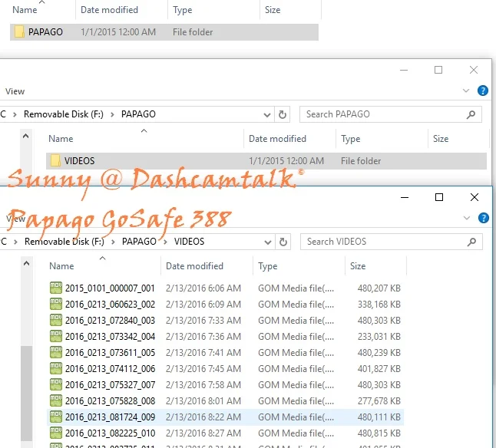Click the PAPAGO breadcrumb in PAPAGO window
The width and height of the screenshot is (496, 448).
coord(138,114)
